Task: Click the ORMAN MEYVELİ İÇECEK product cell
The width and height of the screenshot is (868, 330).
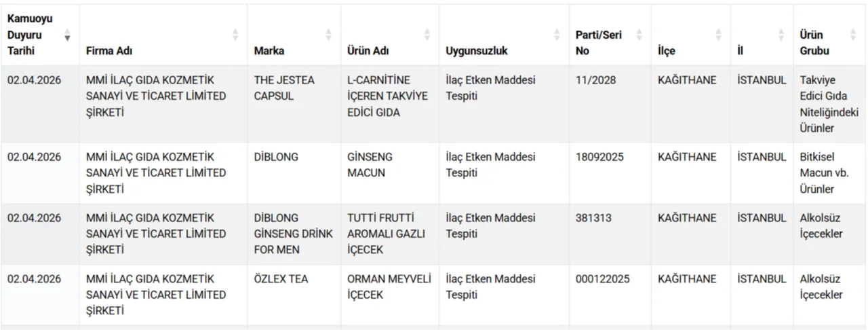Action: (x=389, y=287)
